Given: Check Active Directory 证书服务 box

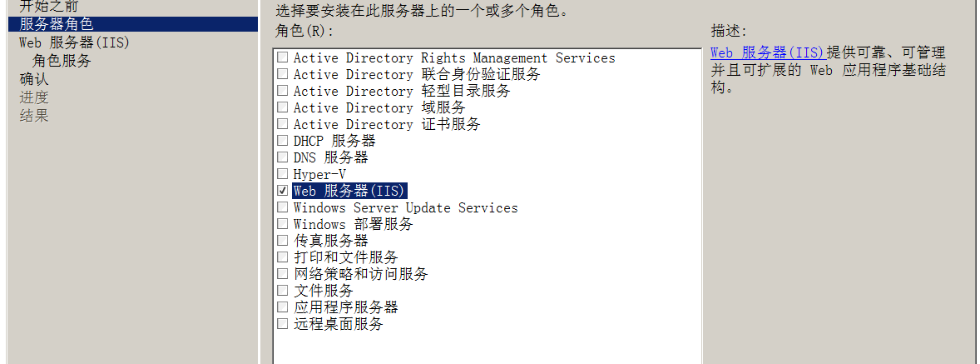Looking at the screenshot, I should [283, 124].
